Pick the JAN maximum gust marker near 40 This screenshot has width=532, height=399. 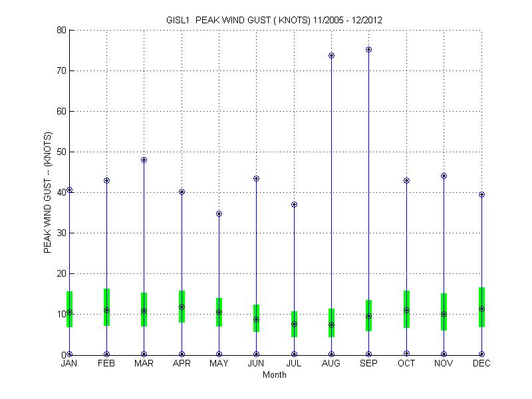[70, 190]
